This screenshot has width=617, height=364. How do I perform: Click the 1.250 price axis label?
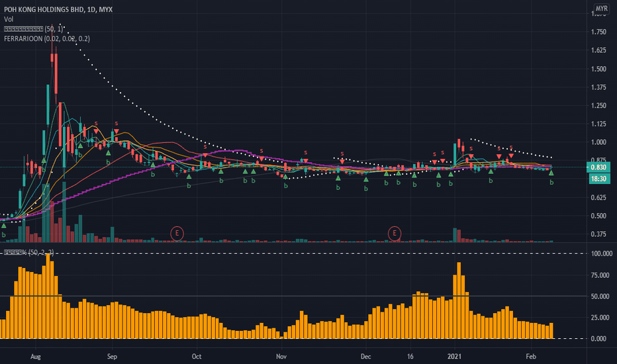pos(598,105)
